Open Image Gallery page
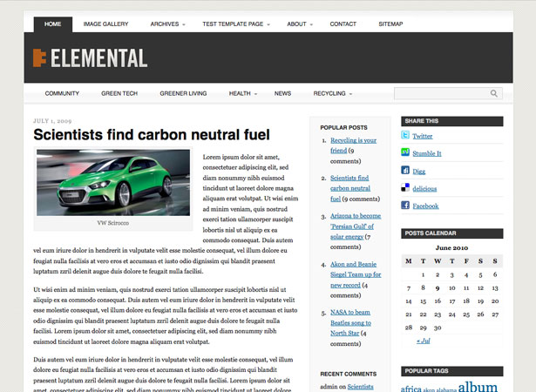This screenshot has height=392, width=536. coord(105,24)
